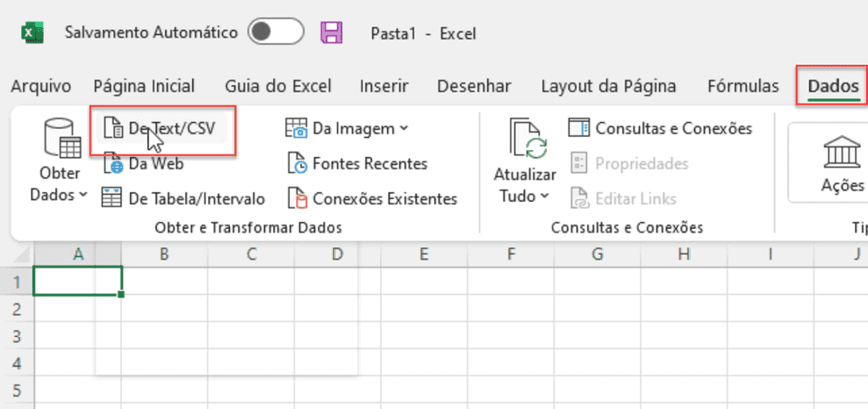Select the Dados ribbon tab

[x=834, y=86]
